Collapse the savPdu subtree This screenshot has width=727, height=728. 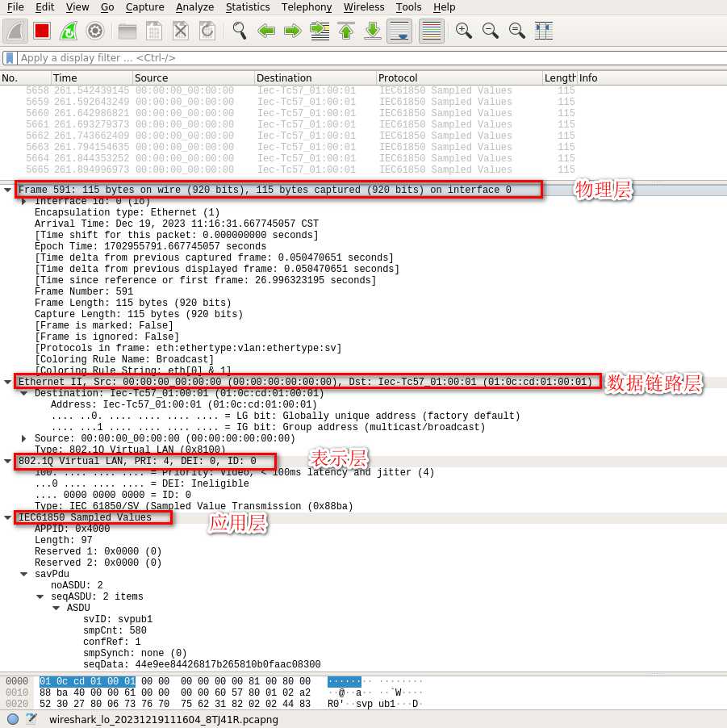(23, 575)
